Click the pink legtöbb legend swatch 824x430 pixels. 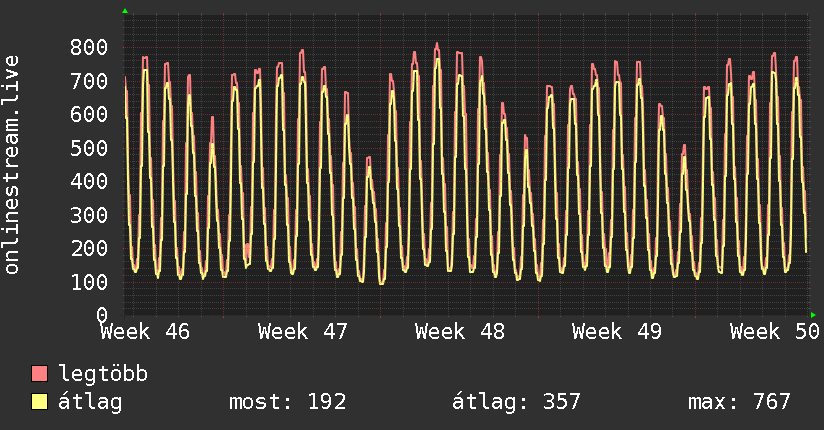click(39, 373)
